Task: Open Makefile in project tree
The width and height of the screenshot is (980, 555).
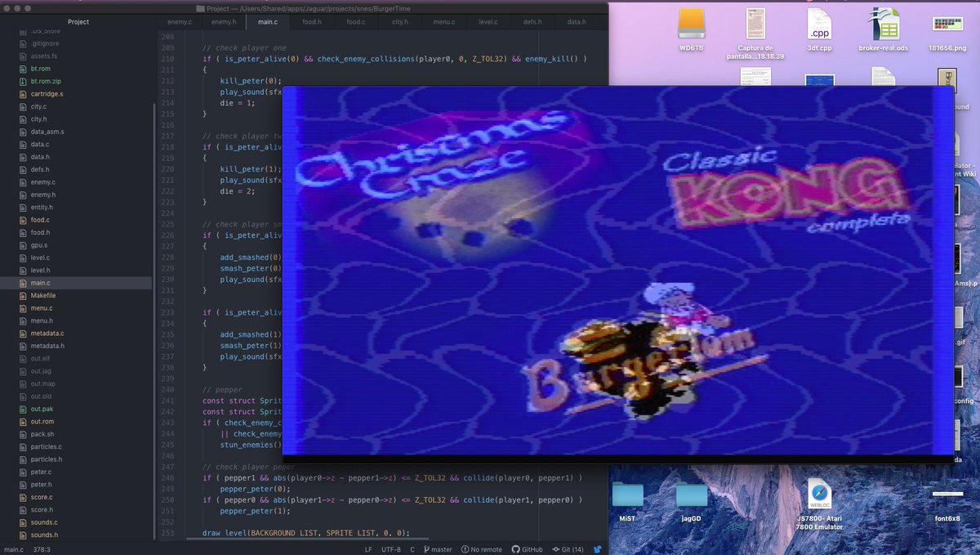Action: [x=42, y=295]
